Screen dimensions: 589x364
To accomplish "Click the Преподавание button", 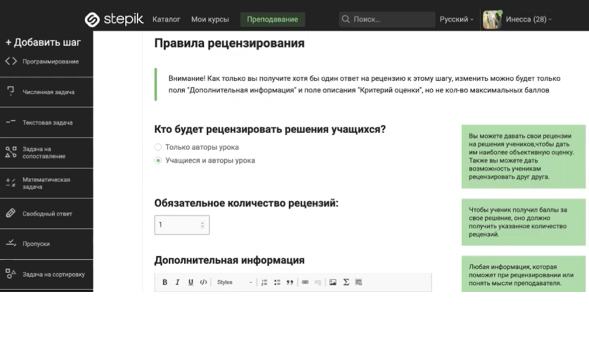I will (273, 19).
